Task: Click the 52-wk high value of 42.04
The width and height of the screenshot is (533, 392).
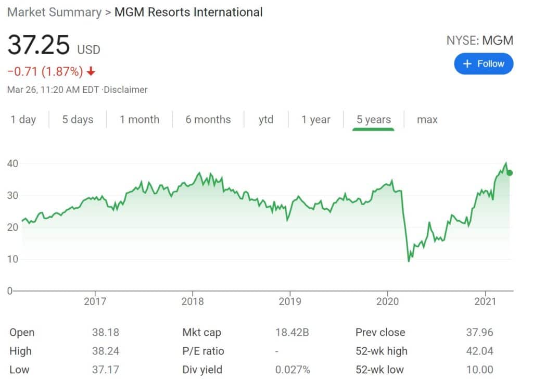Action: click(x=479, y=351)
